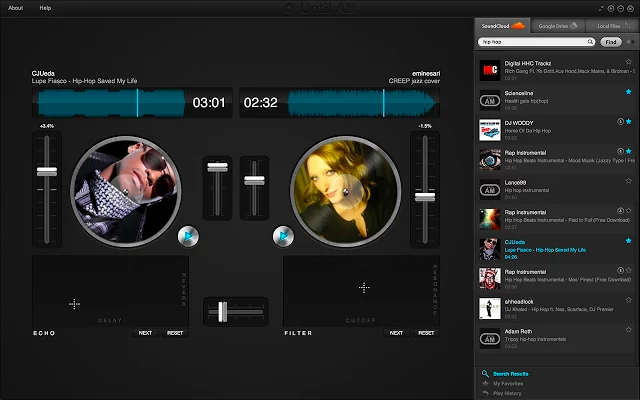Click the magnifier icon in the search box

tap(590, 42)
